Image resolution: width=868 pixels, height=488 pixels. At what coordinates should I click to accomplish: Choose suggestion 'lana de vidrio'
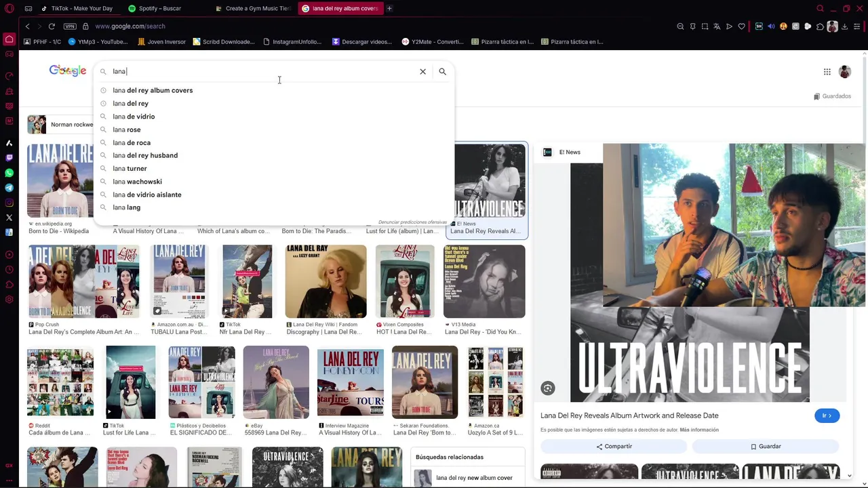pyautogui.click(x=274, y=117)
